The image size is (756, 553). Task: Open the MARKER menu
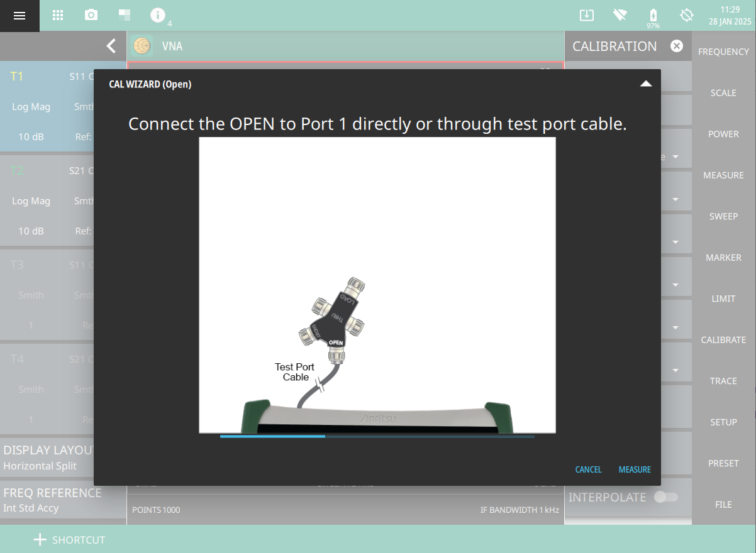pyautogui.click(x=723, y=258)
